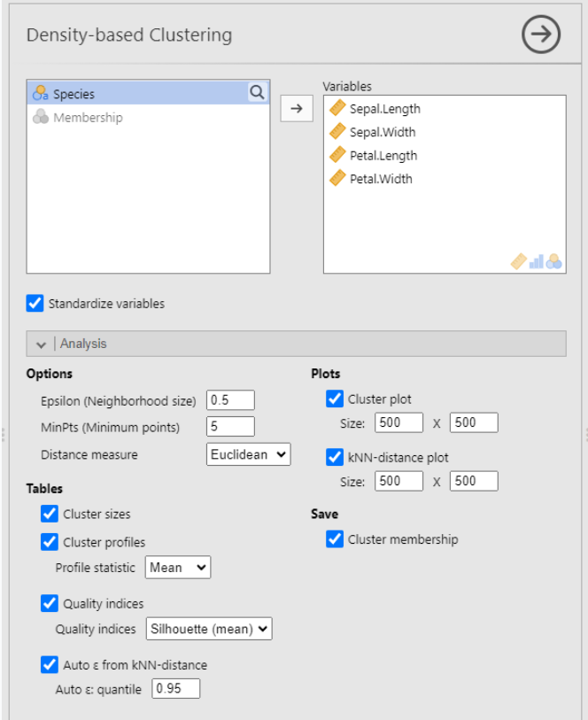Uncheck the Standardize variables checkbox

click(35, 304)
